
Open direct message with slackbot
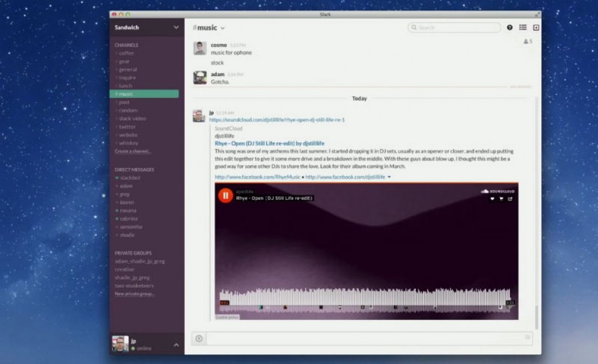[x=130, y=178]
